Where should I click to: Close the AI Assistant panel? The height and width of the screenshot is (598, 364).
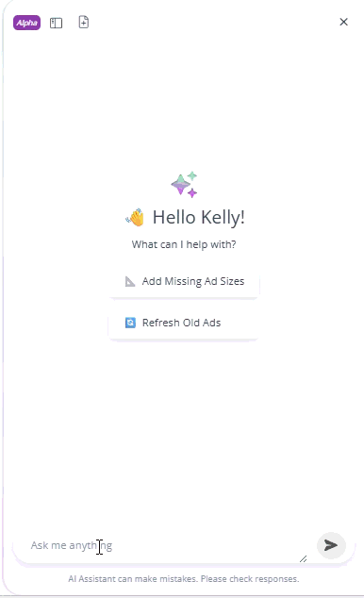tap(343, 22)
